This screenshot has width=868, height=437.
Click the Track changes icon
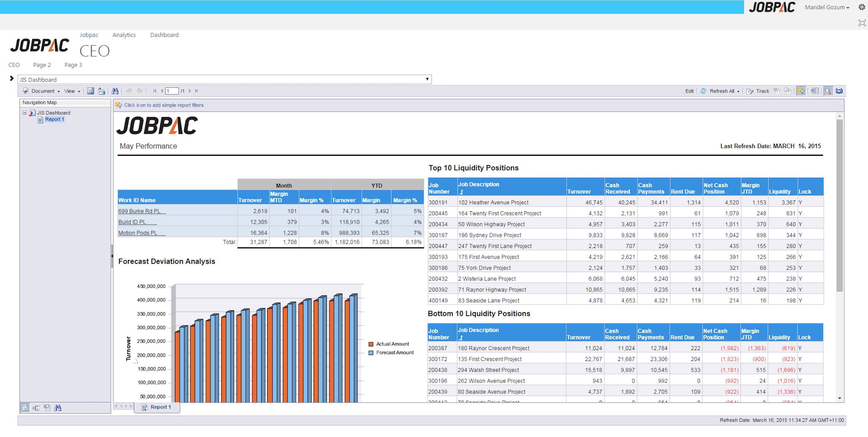tap(750, 91)
